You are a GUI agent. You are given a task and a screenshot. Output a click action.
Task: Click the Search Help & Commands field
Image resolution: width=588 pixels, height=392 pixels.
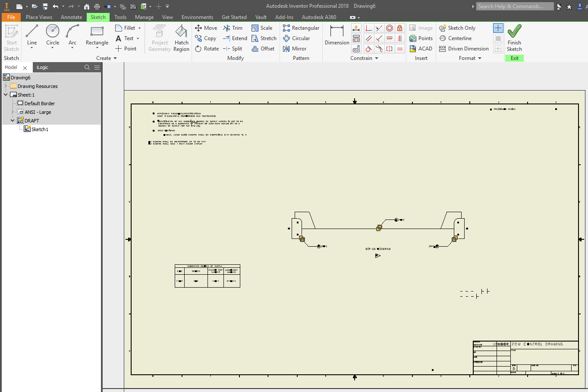coord(515,6)
